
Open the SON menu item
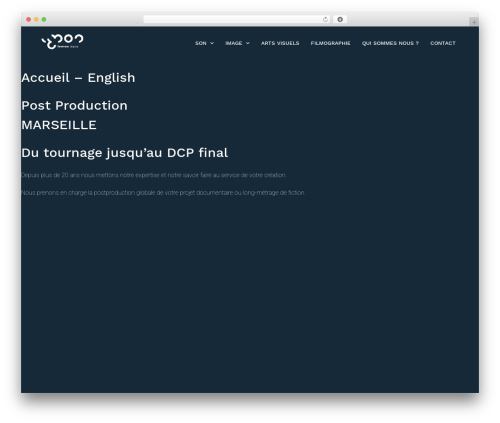tap(201, 43)
